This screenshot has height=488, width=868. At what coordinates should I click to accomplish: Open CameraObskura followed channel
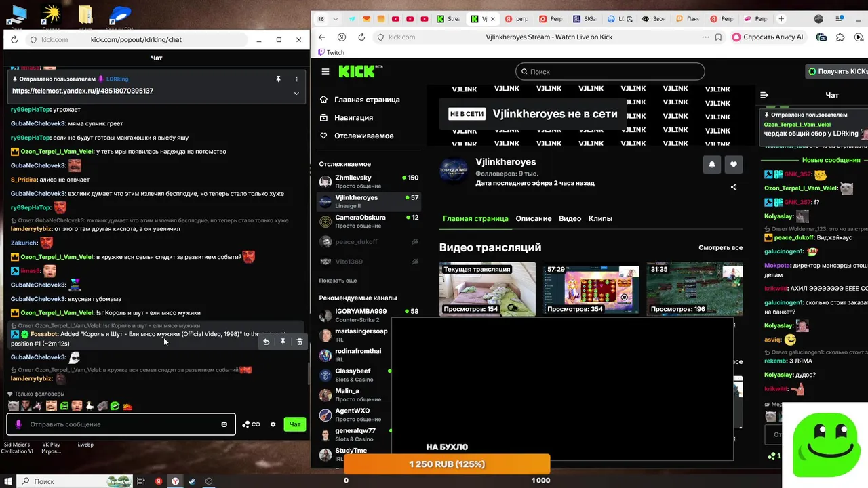pyautogui.click(x=369, y=222)
